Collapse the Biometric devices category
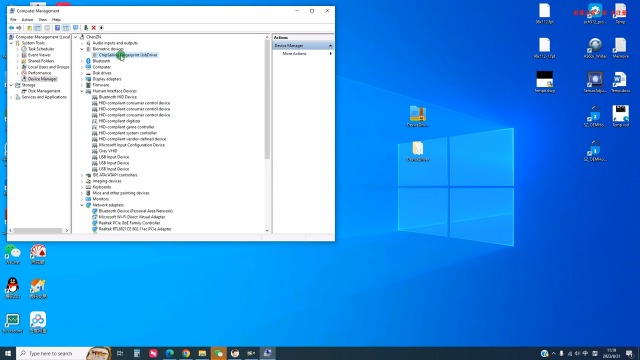 (x=82, y=49)
